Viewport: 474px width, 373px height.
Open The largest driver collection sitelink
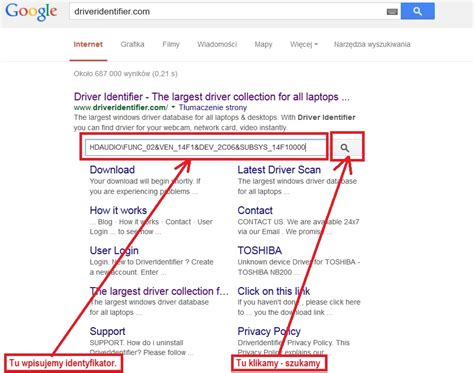(x=159, y=291)
